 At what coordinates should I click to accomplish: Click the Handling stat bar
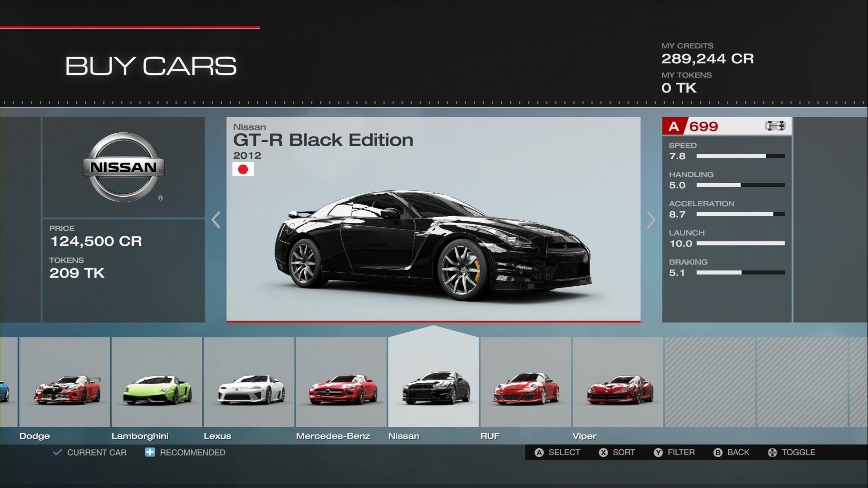pos(741,185)
